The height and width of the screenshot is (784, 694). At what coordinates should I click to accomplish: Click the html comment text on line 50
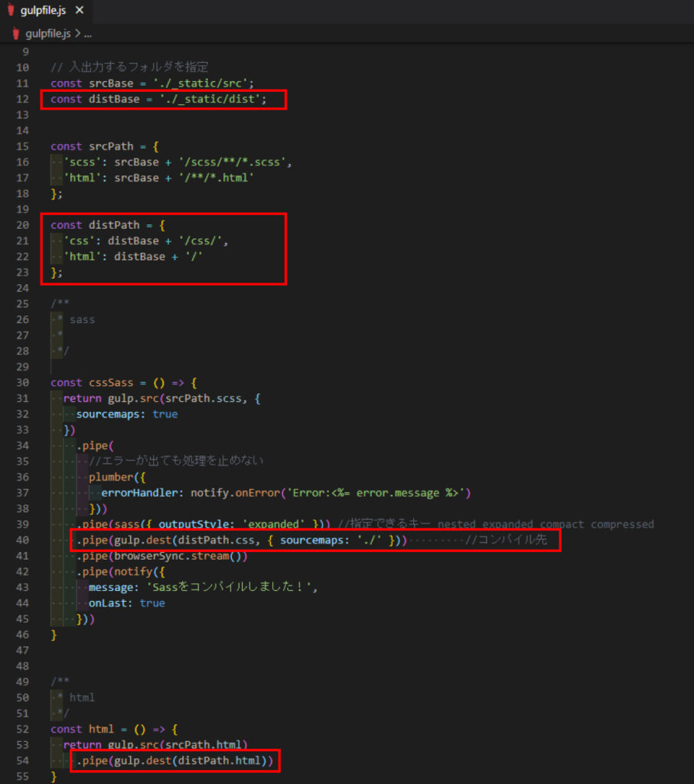coord(82,697)
